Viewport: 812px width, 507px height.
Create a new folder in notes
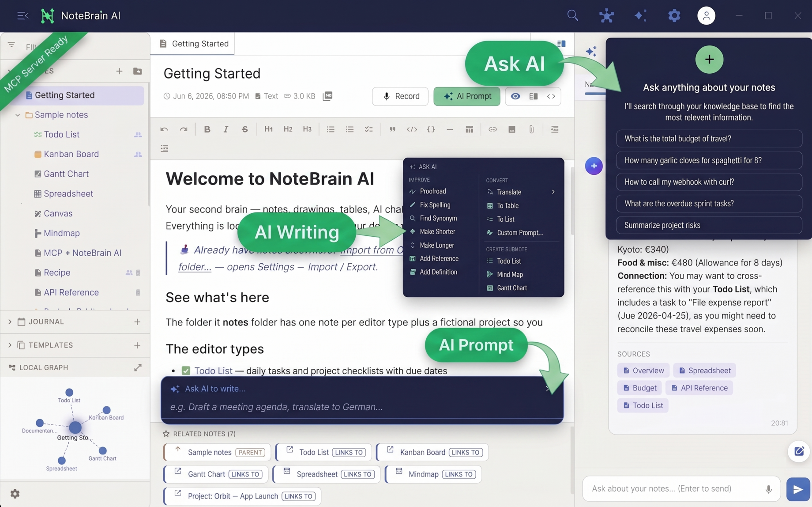[x=137, y=71]
